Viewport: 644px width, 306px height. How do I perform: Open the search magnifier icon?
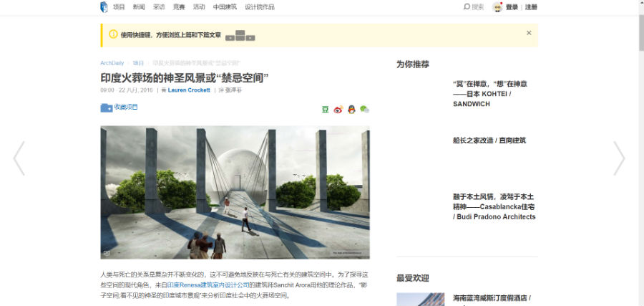[x=466, y=6]
